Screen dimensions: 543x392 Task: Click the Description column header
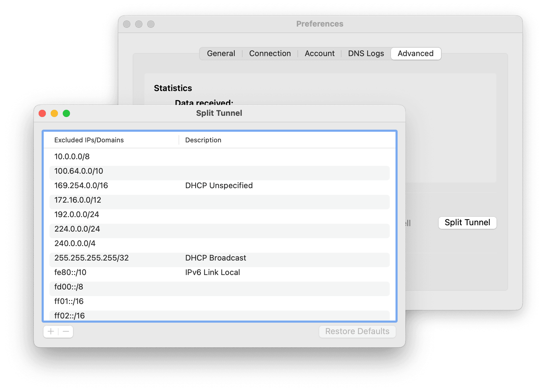click(x=203, y=140)
